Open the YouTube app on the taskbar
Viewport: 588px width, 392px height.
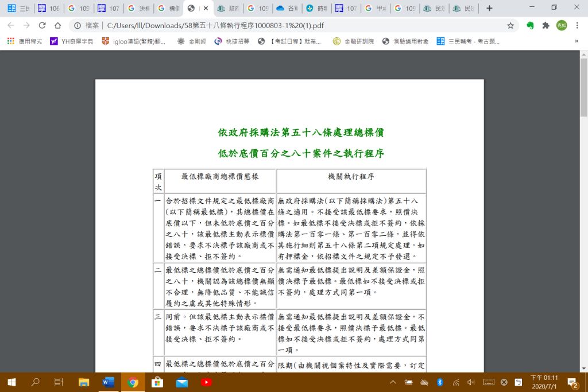206,382
